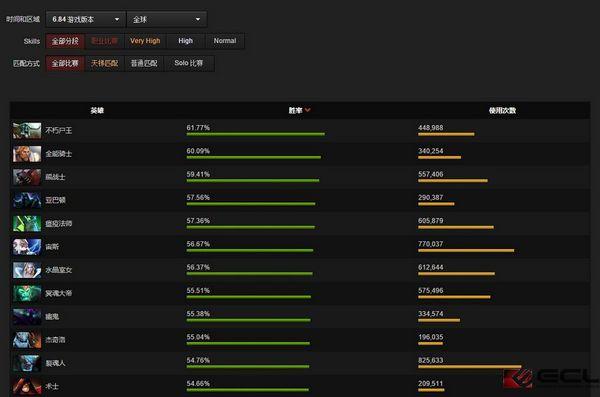Click the 55.38% win rate value
This screenshot has width=600, height=397.
point(198,314)
